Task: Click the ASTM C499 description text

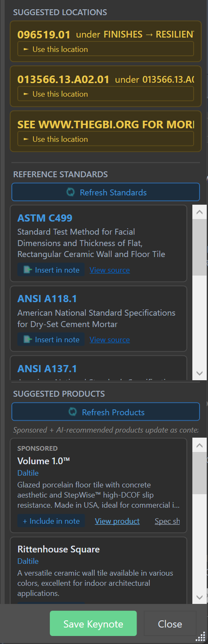Action: pos(91,243)
